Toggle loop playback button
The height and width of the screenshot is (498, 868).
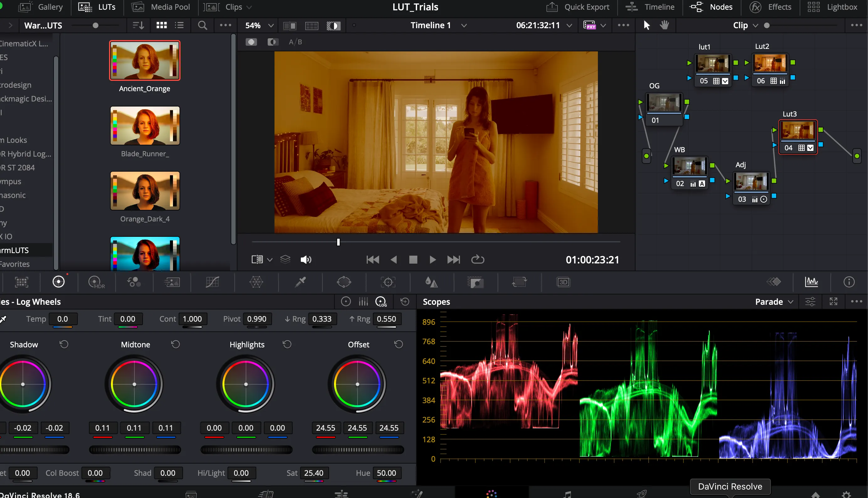click(477, 260)
